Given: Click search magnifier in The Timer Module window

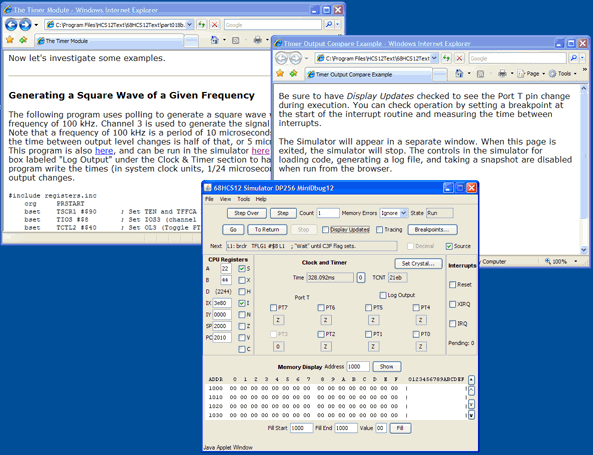Looking at the screenshot, I should 329,25.
